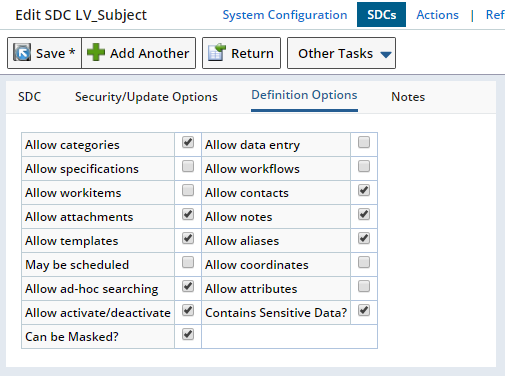The width and height of the screenshot is (505, 376).
Task: Toggle the Contains Sensitive Data checkbox
Action: tap(364, 310)
